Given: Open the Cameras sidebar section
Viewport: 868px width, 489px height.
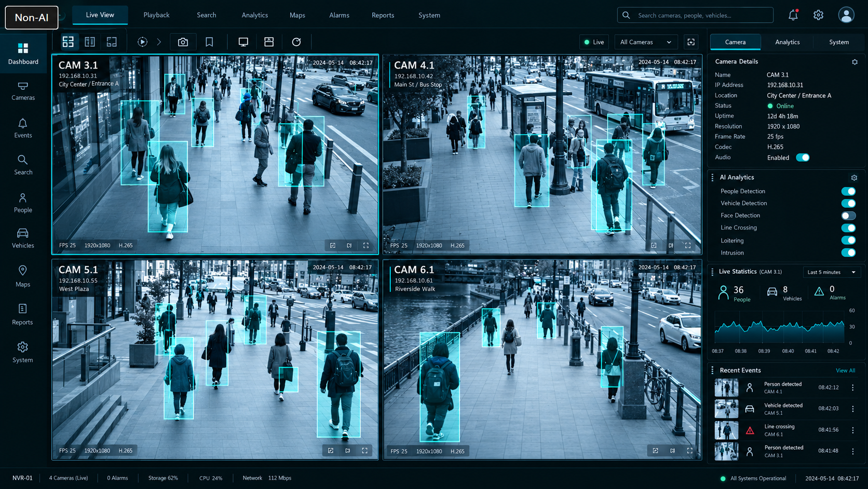Looking at the screenshot, I should pos(23,91).
